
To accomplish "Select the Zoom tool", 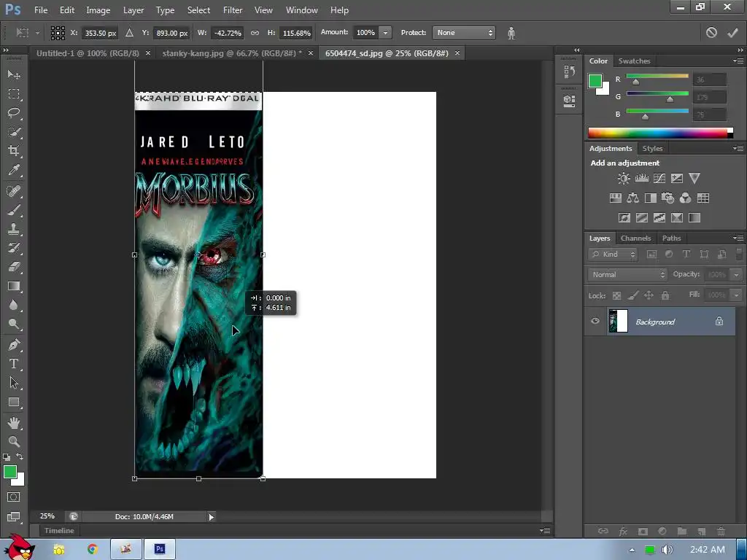I will [x=14, y=441].
